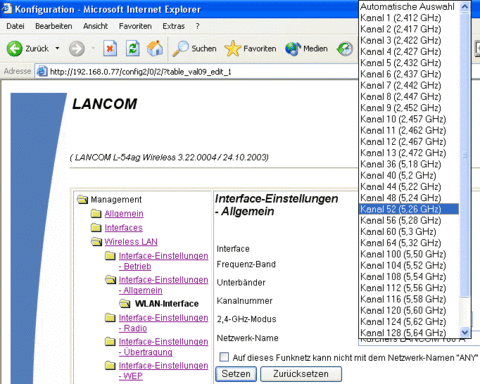Click the channel list scrollbar thumb
Image resolution: width=480 pixels, height=384 pixels.
(x=465, y=155)
